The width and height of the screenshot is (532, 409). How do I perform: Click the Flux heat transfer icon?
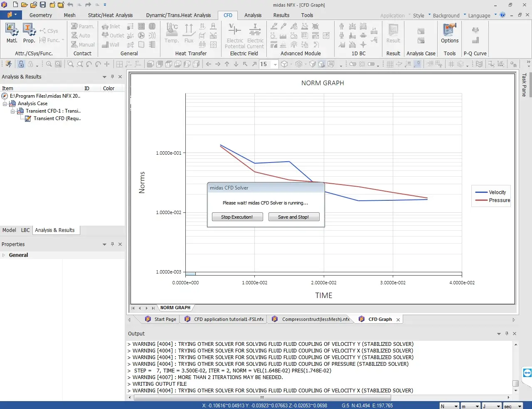tap(189, 33)
